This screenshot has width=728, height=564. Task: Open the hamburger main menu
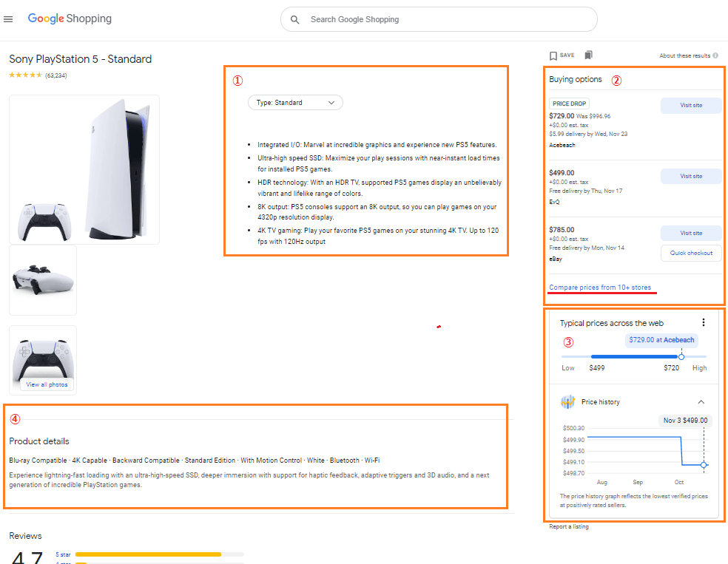tap(8, 19)
